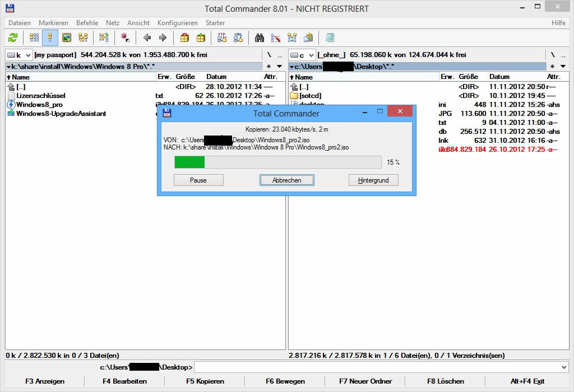
Task: Open the Befehle menu
Action: [87, 22]
